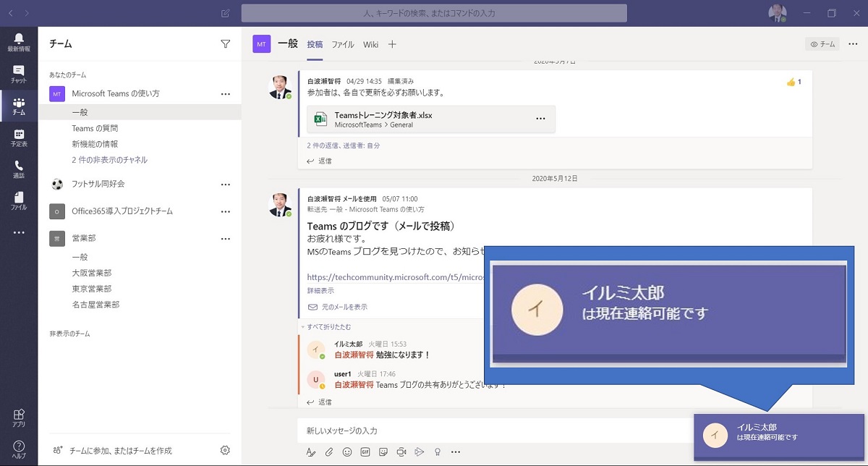Click チームに参加、またはチームを作成
This screenshot has width=868, height=466.
point(112,450)
